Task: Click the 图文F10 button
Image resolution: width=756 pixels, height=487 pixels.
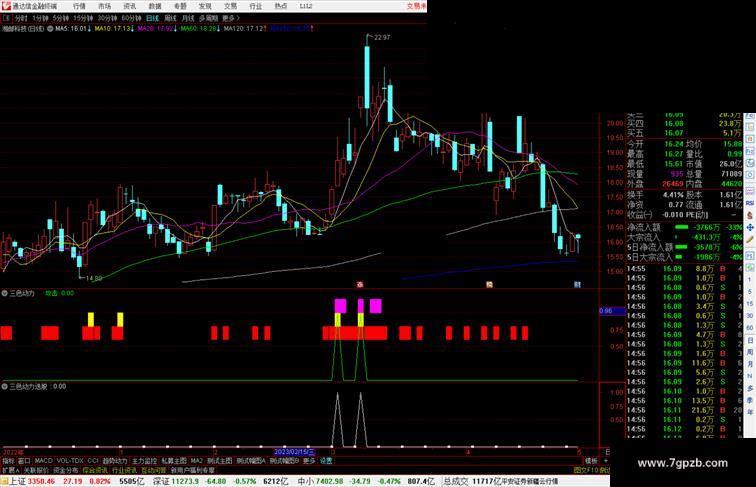Action: [x=586, y=470]
